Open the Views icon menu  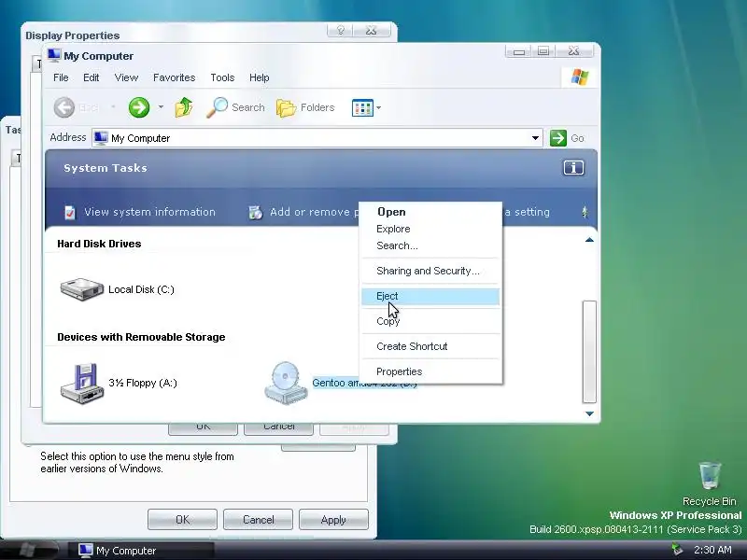pyautogui.click(x=362, y=107)
